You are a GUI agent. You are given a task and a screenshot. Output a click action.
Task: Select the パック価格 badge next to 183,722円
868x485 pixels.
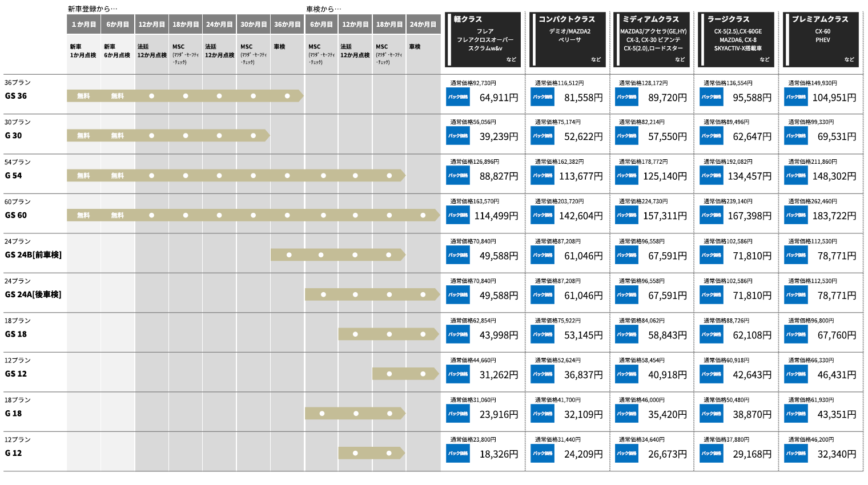tap(796, 215)
